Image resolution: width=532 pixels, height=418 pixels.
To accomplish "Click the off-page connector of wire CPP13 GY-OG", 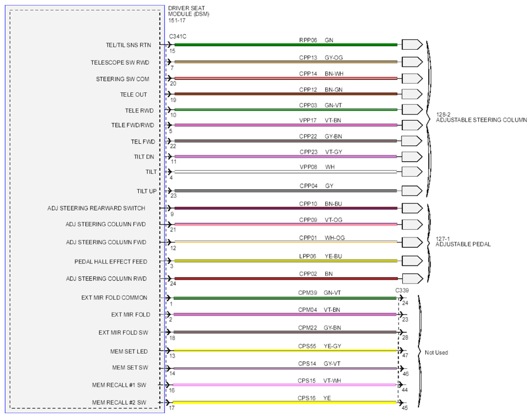I will point(412,62).
